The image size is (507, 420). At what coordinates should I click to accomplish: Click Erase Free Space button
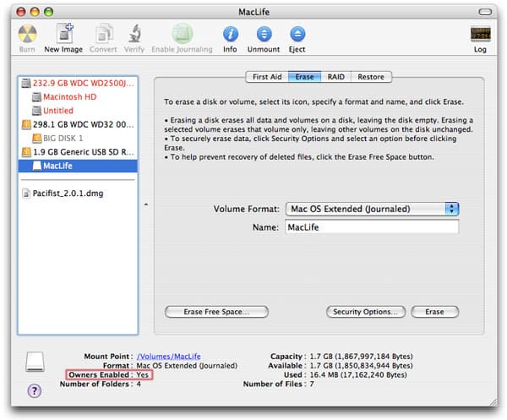pos(216,312)
